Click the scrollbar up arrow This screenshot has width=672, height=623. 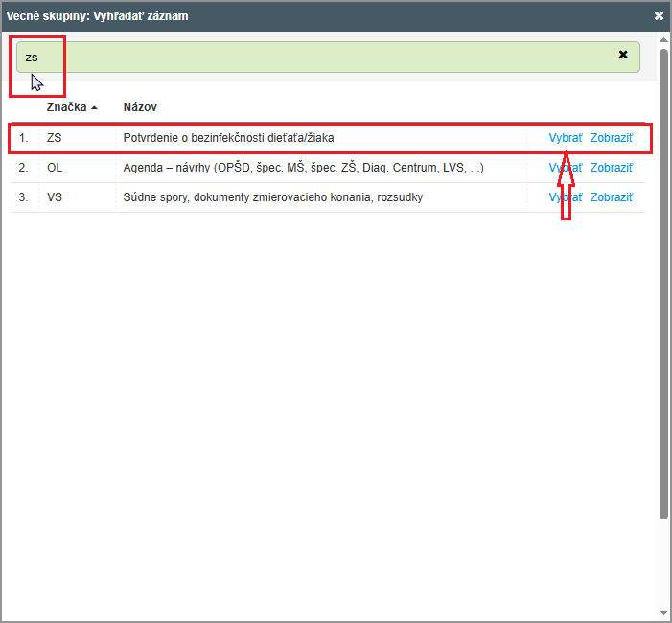[663, 39]
